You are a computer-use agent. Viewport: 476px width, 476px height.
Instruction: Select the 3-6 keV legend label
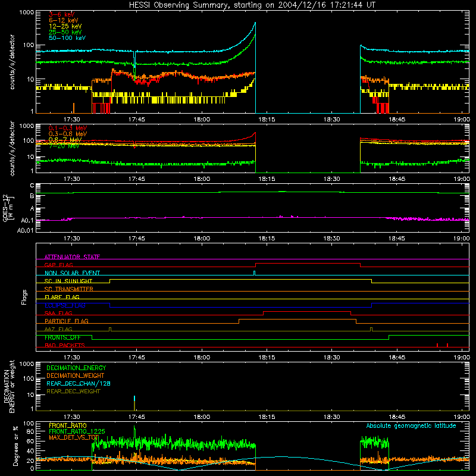pos(62,14)
